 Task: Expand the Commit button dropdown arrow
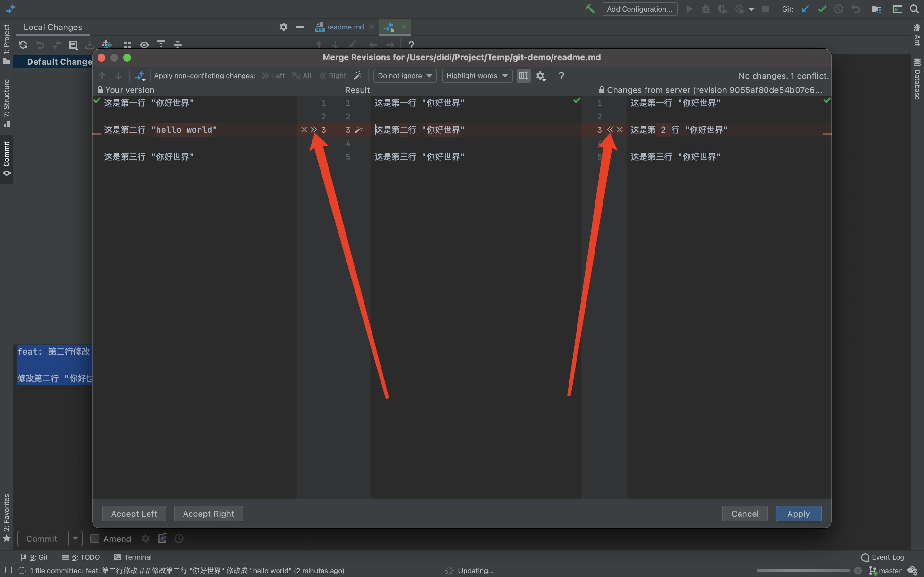[75, 539]
